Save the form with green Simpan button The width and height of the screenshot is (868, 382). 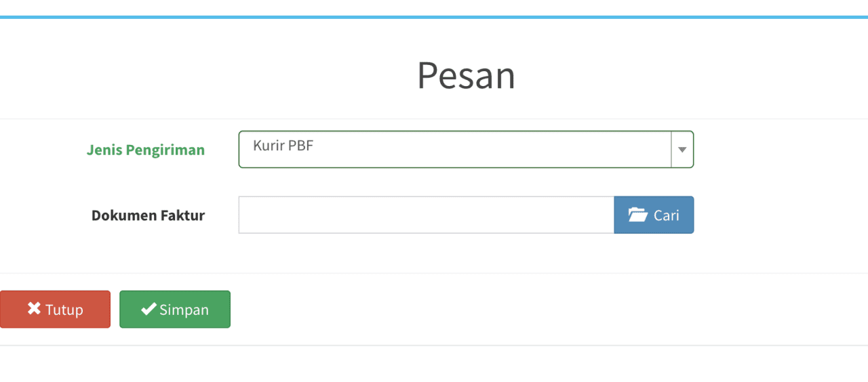(175, 310)
